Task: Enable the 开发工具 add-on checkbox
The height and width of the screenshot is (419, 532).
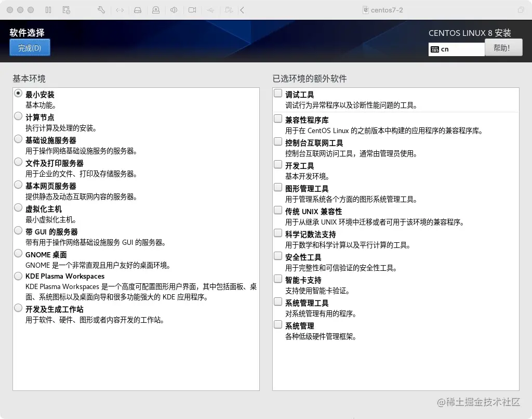Action: (278, 164)
